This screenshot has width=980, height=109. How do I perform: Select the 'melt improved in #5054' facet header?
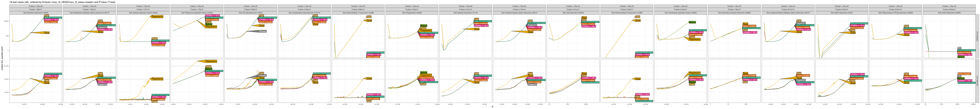tap(573, 13)
